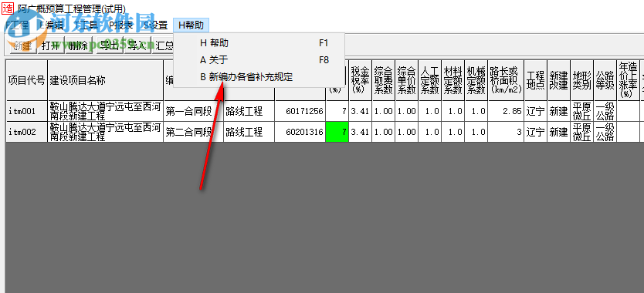This screenshot has height=293, width=644.
Task: Select road length cell 3 in itm002 row
Action: coord(506,132)
